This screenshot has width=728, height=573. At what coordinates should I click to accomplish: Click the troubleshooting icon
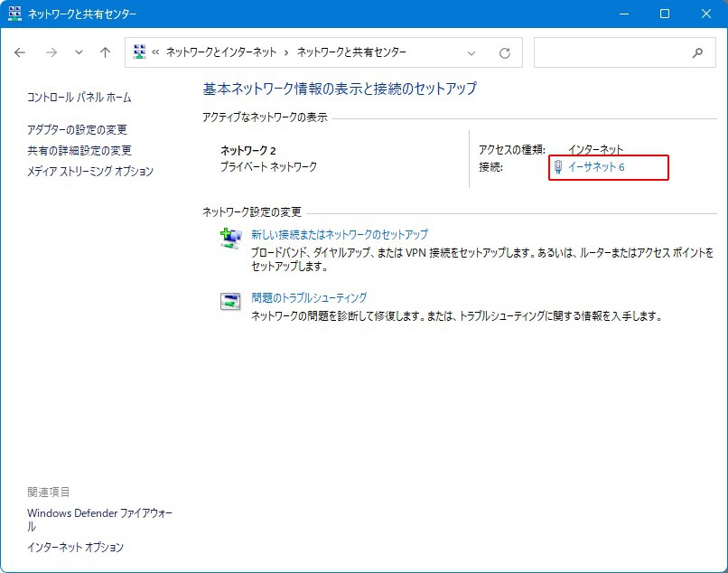[230, 302]
